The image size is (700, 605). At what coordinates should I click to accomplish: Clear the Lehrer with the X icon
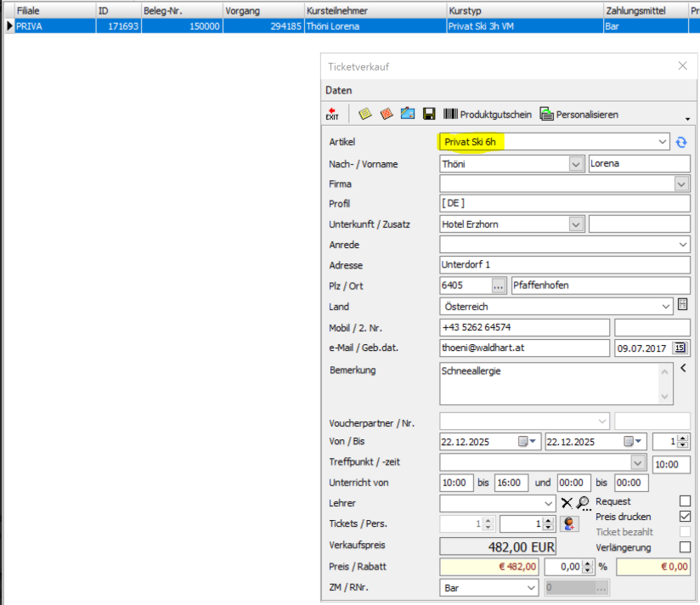[x=567, y=503]
